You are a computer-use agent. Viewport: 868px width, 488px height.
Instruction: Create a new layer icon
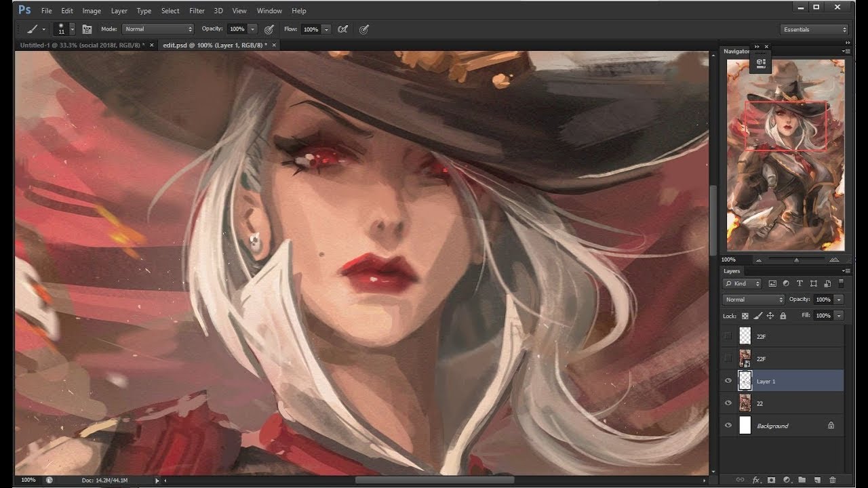coord(817,480)
